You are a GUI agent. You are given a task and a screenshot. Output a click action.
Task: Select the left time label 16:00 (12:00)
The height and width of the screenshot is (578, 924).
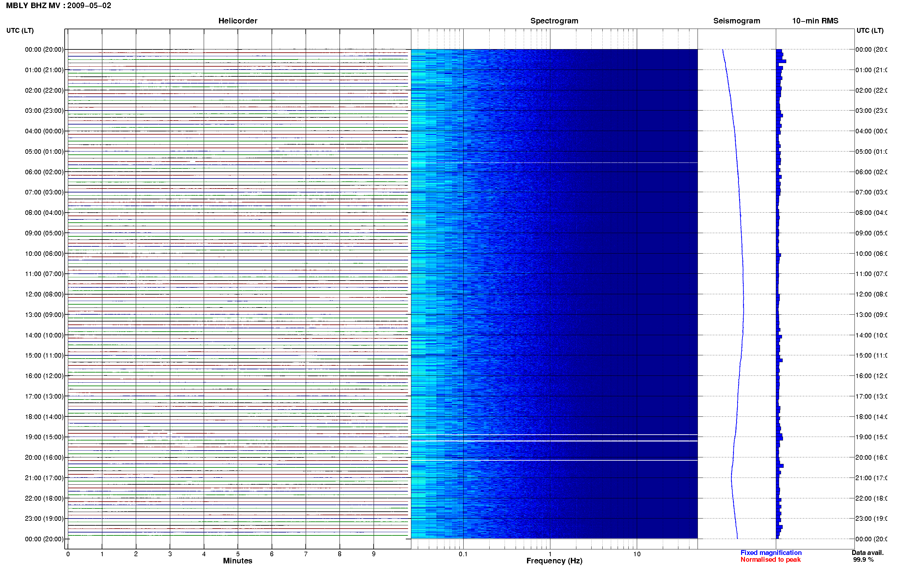point(44,376)
